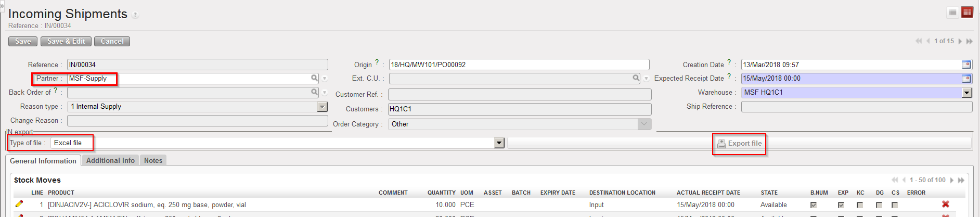Click Available state cell
The width and height of the screenshot is (980, 217).
pyautogui.click(x=773, y=205)
